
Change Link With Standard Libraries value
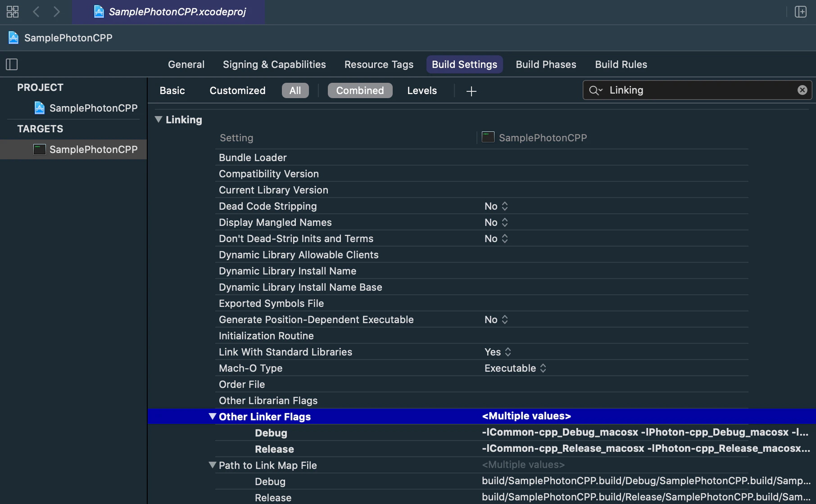pyautogui.click(x=498, y=352)
